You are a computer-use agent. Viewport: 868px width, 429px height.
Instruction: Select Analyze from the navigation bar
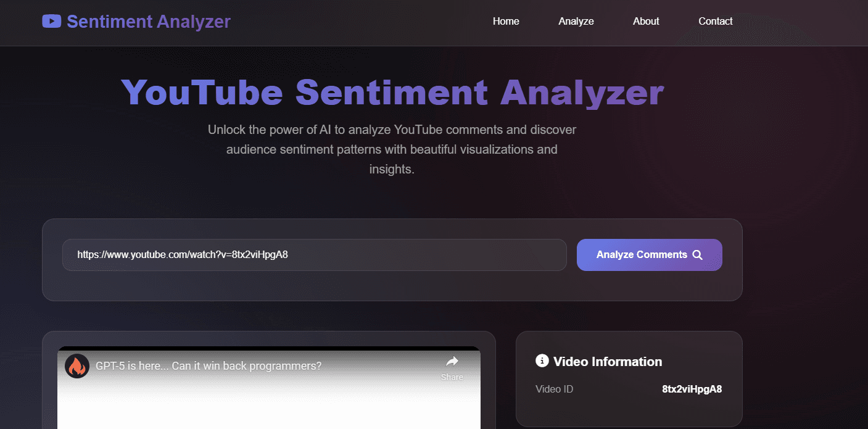[576, 20]
